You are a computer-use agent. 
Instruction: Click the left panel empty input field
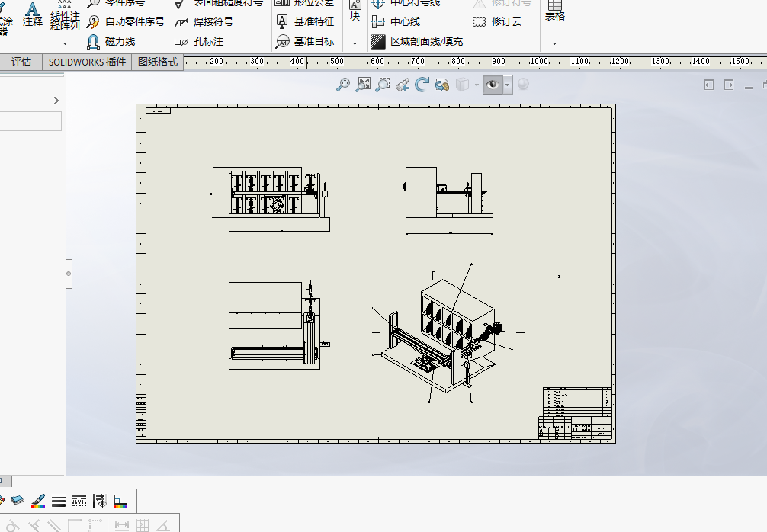pos(30,120)
